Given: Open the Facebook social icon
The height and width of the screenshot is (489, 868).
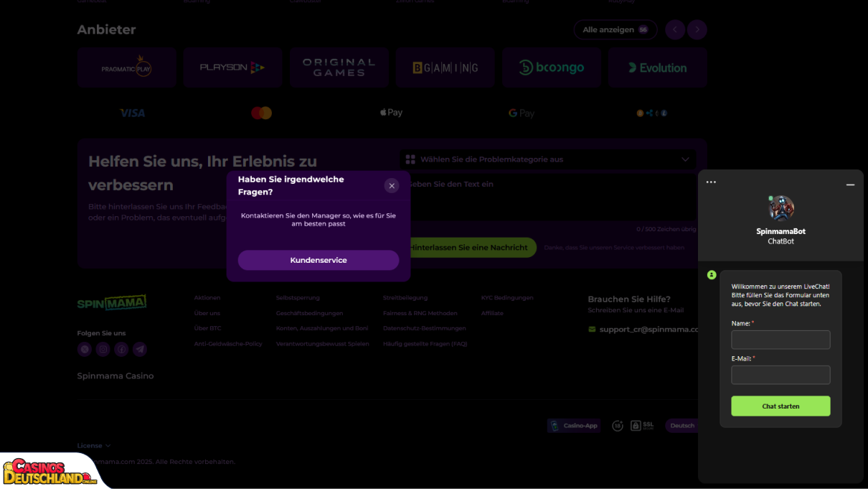Looking at the screenshot, I should pyautogui.click(x=121, y=350).
